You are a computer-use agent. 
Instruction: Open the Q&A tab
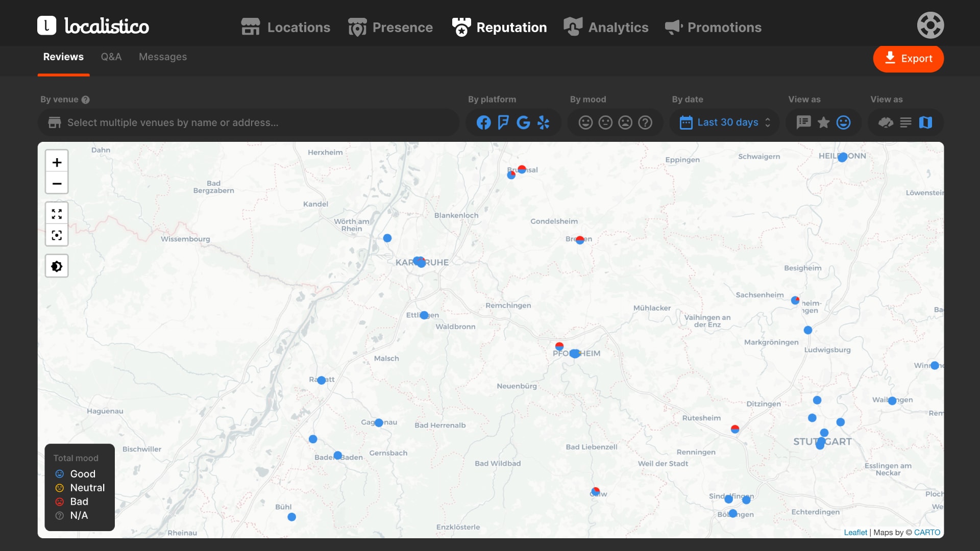tap(111, 57)
